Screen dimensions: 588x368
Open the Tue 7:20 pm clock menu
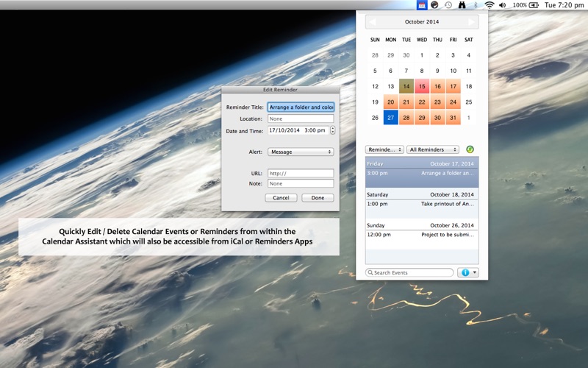pyautogui.click(x=564, y=5)
